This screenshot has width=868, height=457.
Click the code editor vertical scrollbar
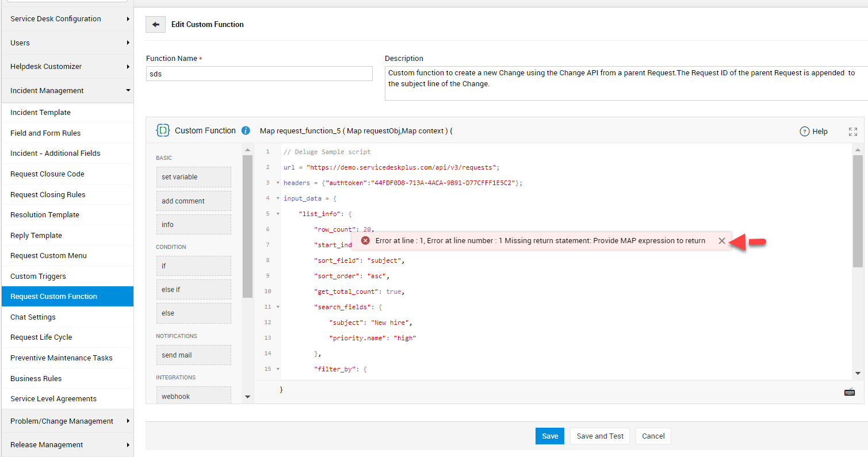point(858,213)
